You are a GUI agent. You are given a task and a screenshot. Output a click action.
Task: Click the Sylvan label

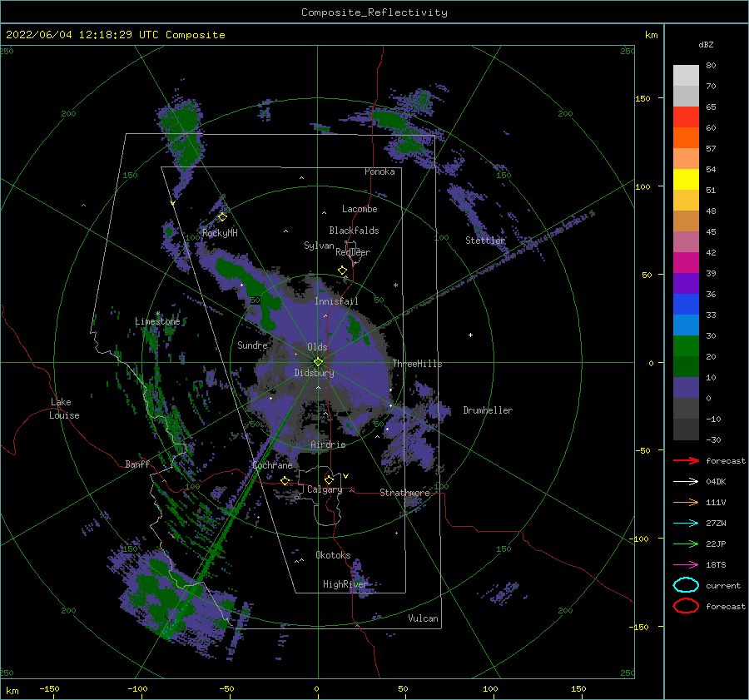coord(319,246)
